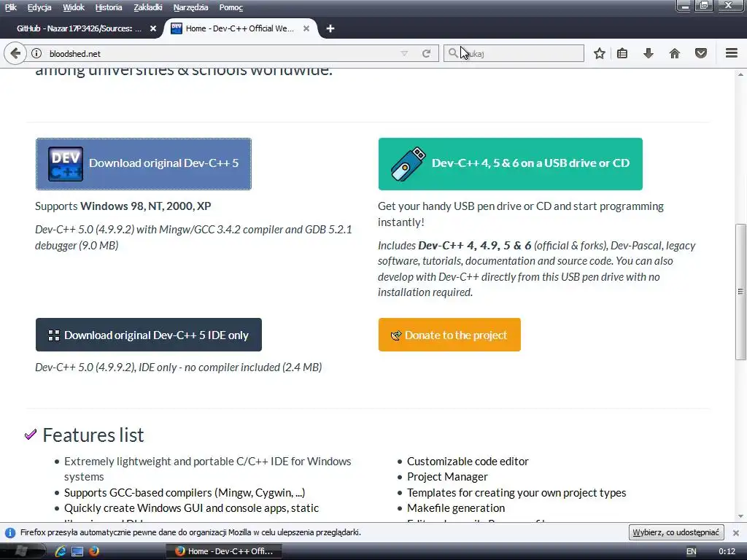Close the Dev-C++ Official Website tab

pyautogui.click(x=306, y=28)
